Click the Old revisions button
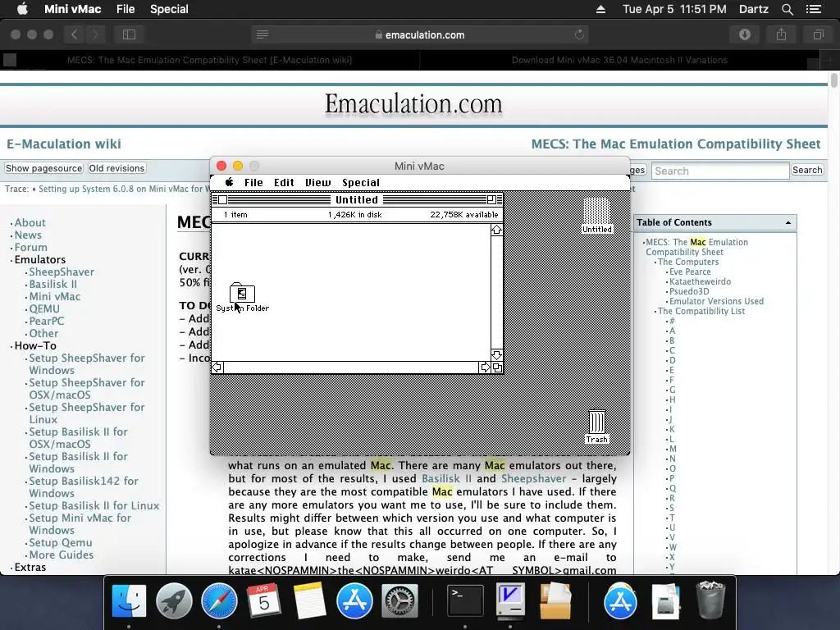 click(x=116, y=168)
